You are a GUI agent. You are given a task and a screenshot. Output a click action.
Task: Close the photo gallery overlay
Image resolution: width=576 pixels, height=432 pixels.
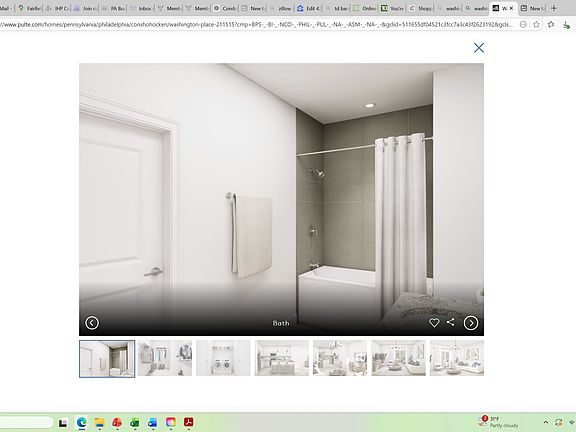[479, 48]
